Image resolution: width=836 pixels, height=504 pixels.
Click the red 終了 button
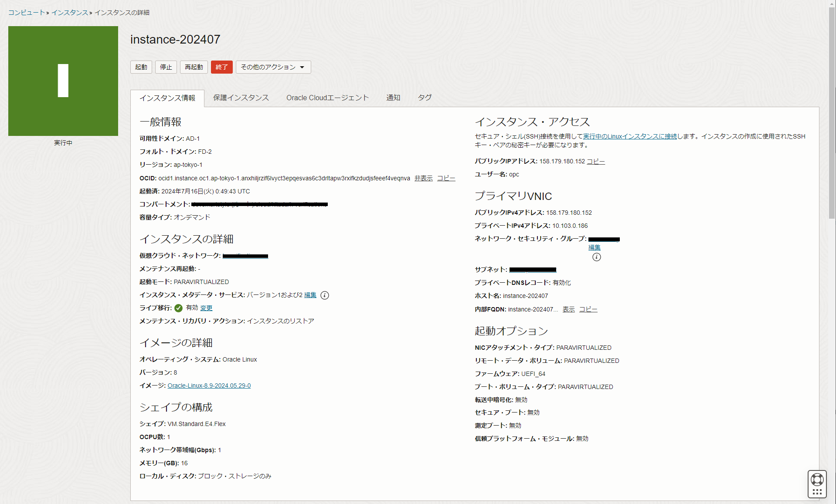(222, 67)
